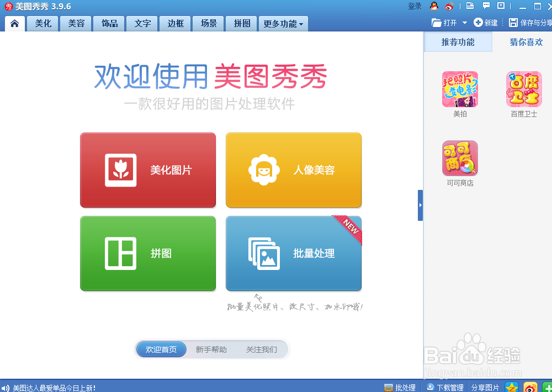The width and height of the screenshot is (552, 392).
Task: Select the 猜你喜欢 sidebar tab
Action: point(526,42)
